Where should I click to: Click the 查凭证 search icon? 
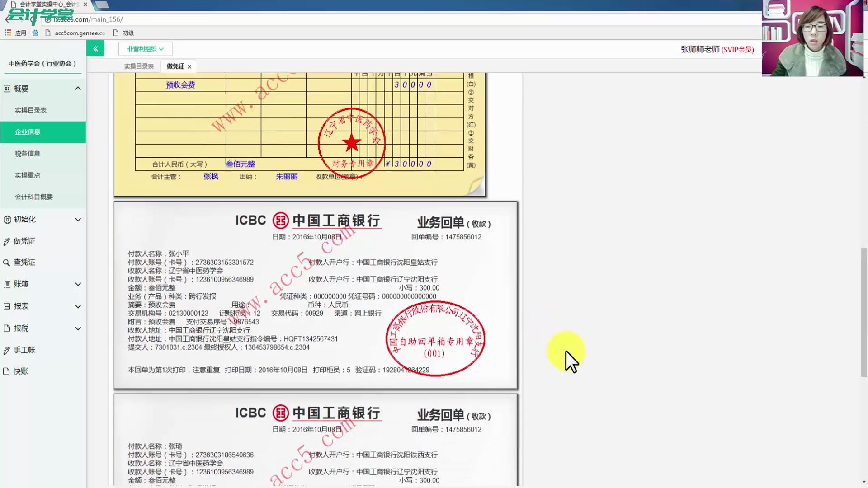(x=7, y=263)
